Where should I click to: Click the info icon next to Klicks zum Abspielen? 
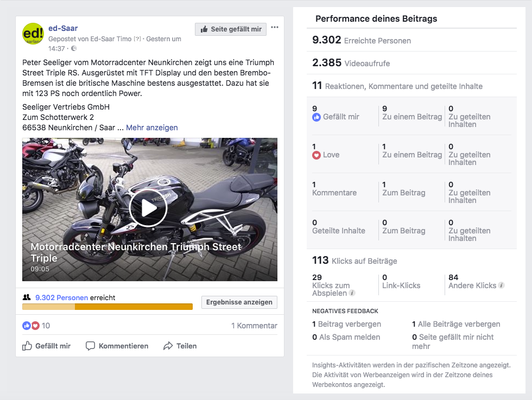click(x=352, y=293)
